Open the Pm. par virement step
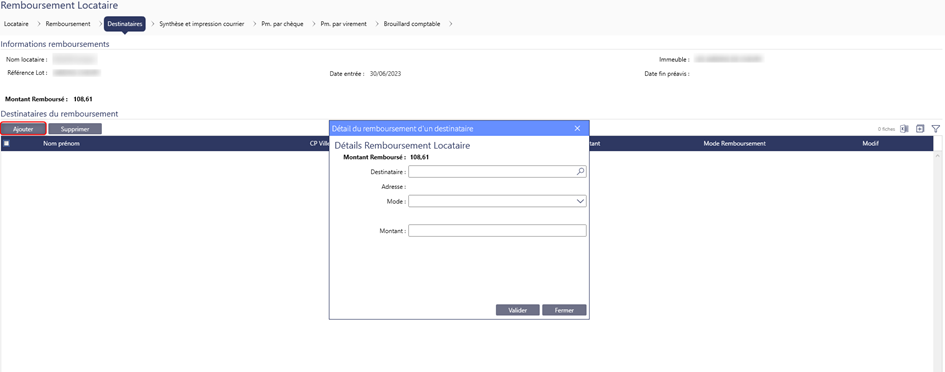This screenshot has width=945, height=372. [x=344, y=24]
